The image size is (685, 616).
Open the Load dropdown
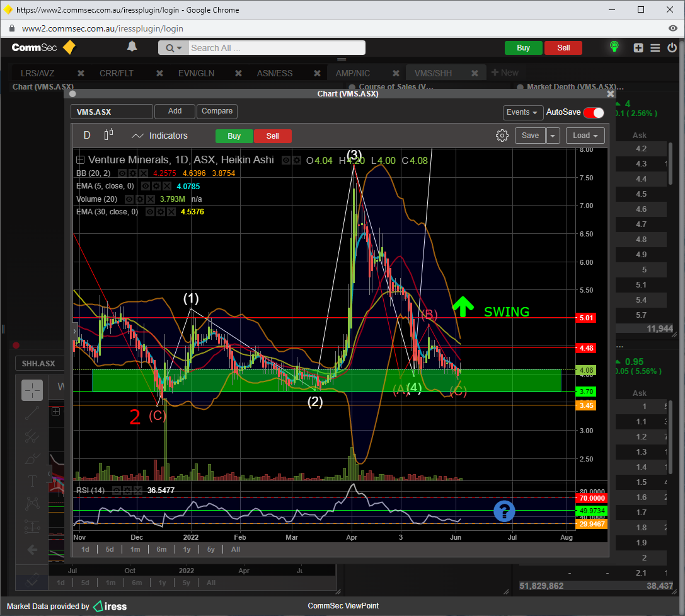tap(585, 136)
